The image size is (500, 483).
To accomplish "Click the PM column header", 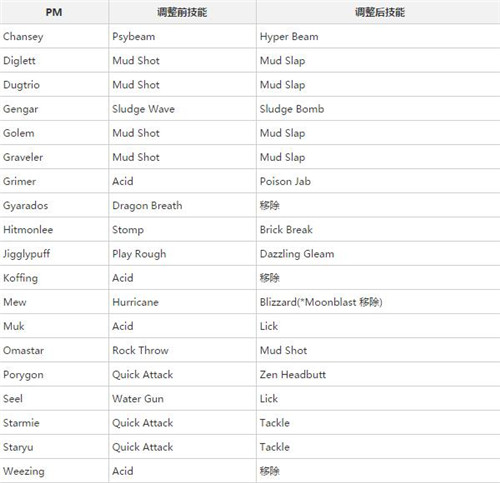I will tap(54, 12).
